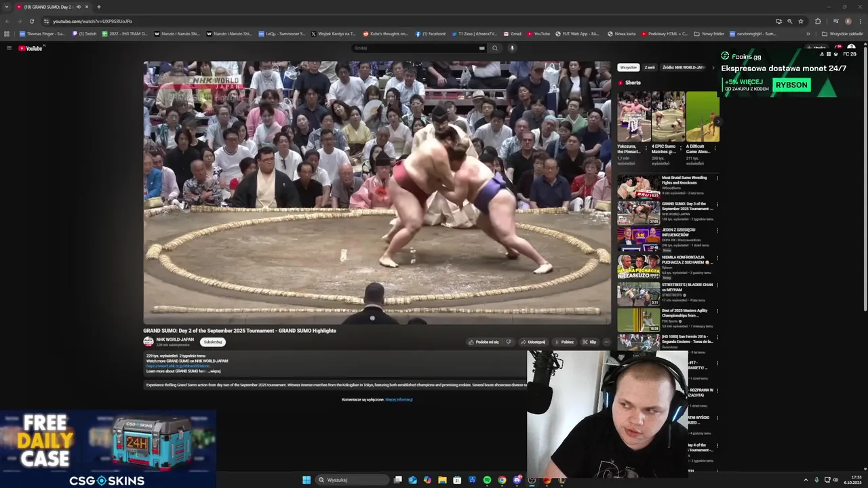Select the Z serii filter chip
This screenshot has width=868, height=488.
tap(650, 68)
